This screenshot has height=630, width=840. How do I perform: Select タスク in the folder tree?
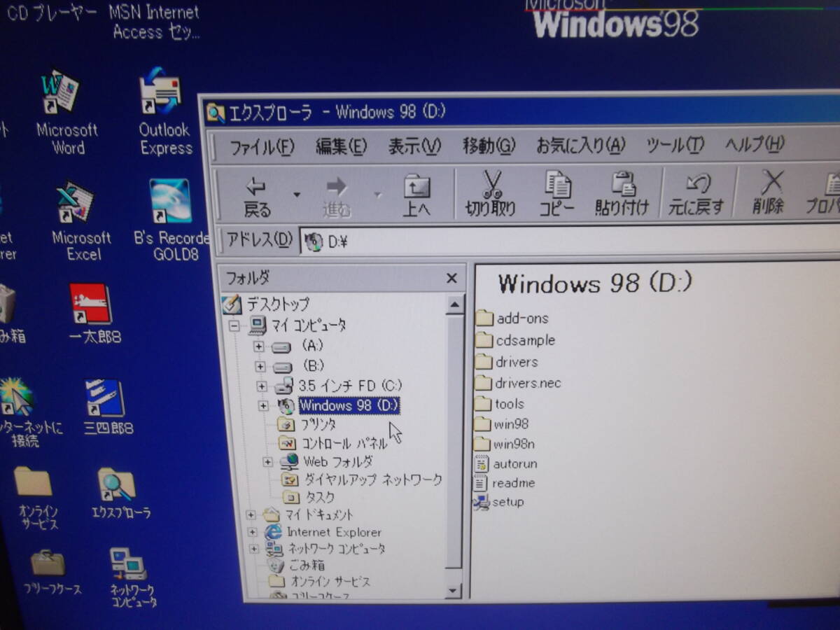pos(320,498)
